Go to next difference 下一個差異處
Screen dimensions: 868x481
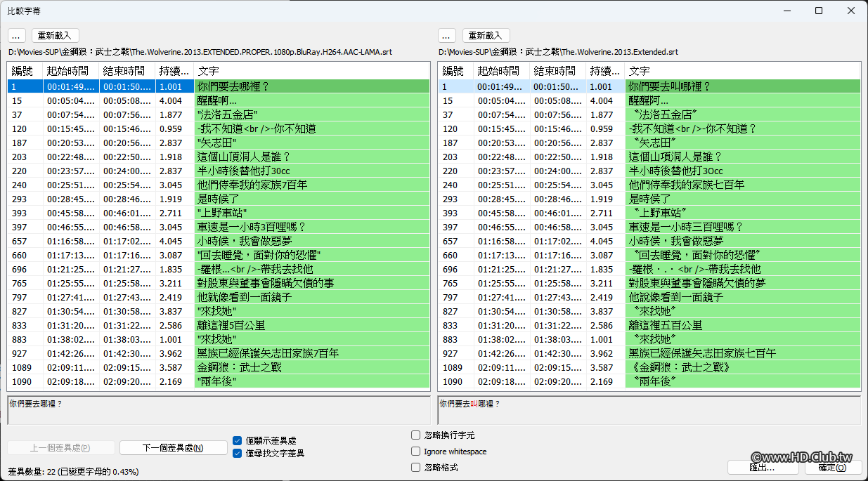[173, 448]
